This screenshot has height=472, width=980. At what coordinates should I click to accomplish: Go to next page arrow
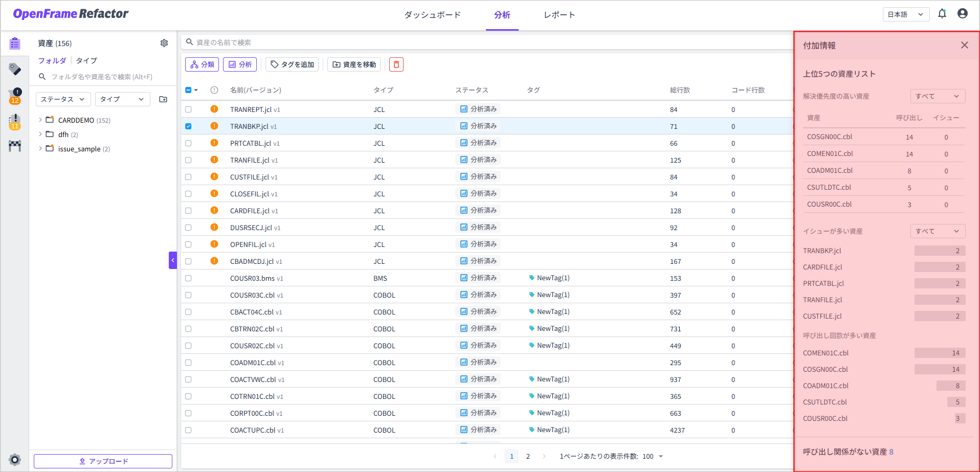pyautogui.click(x=544, y=456)
